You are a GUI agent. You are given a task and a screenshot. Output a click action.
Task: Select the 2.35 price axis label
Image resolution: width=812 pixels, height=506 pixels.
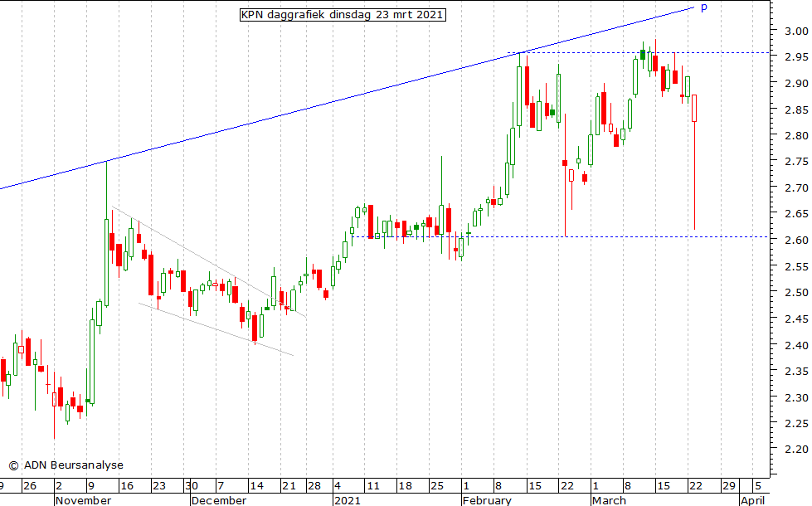(x=796, y=372)
